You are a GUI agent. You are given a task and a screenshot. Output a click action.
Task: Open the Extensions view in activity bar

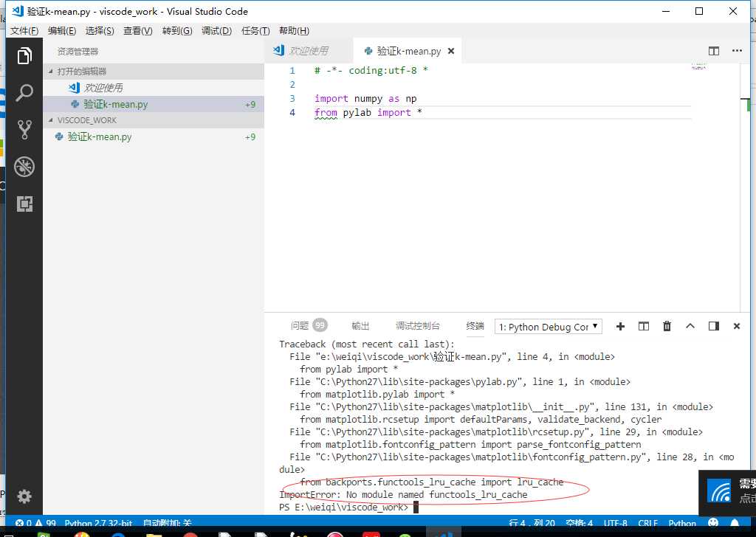pyautogui.click(x=24, y=204)
